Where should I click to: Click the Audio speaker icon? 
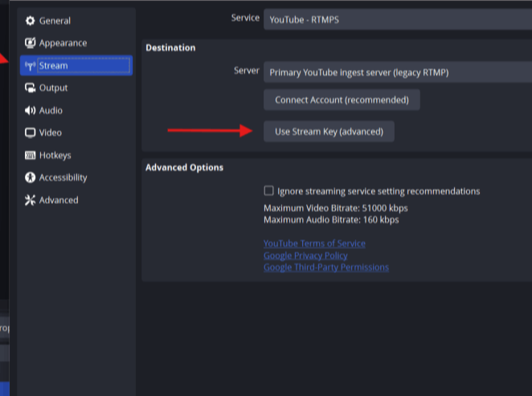click(x=30, y=111)
